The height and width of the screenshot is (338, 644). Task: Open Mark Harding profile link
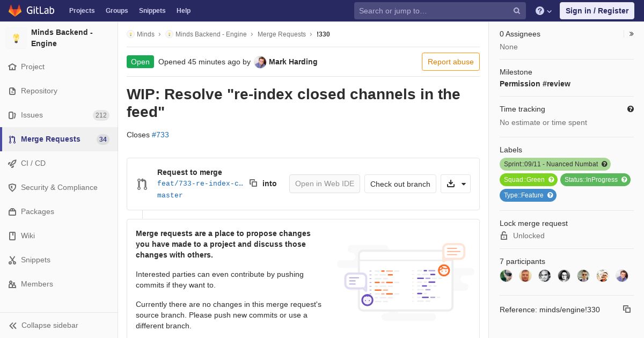click(293, 62)
